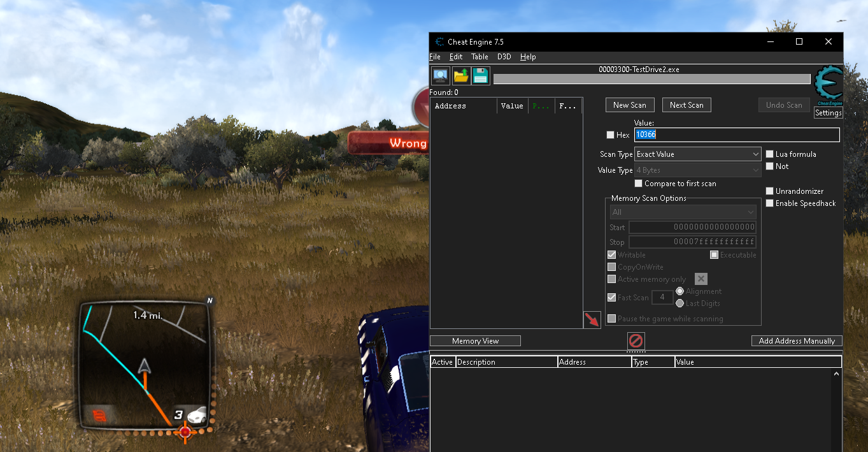Screen dimensions: 868x452
Task: Open the Value Type dropdown
Action: [697, 170]
